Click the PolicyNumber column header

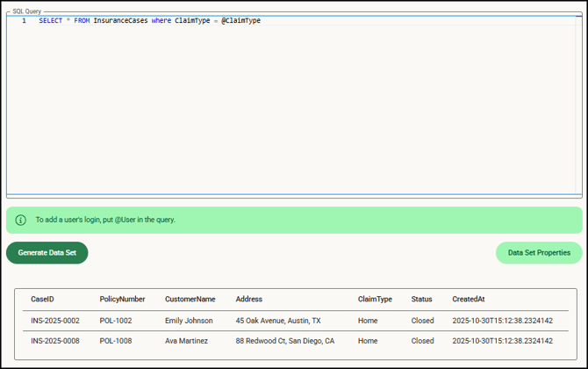122,300
